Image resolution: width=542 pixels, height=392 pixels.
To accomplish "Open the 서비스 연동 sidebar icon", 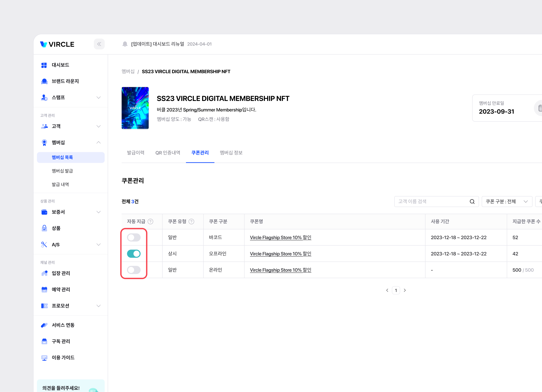I will pos(44,325).
